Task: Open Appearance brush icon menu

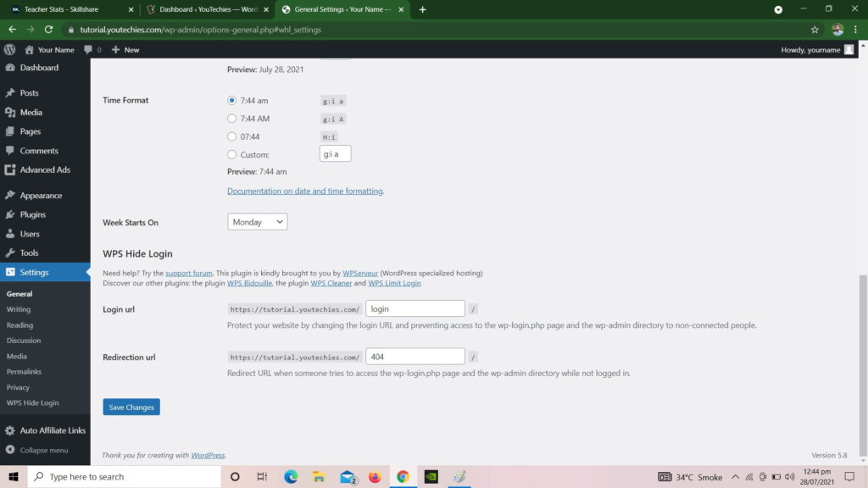Action: coord(10,196)
